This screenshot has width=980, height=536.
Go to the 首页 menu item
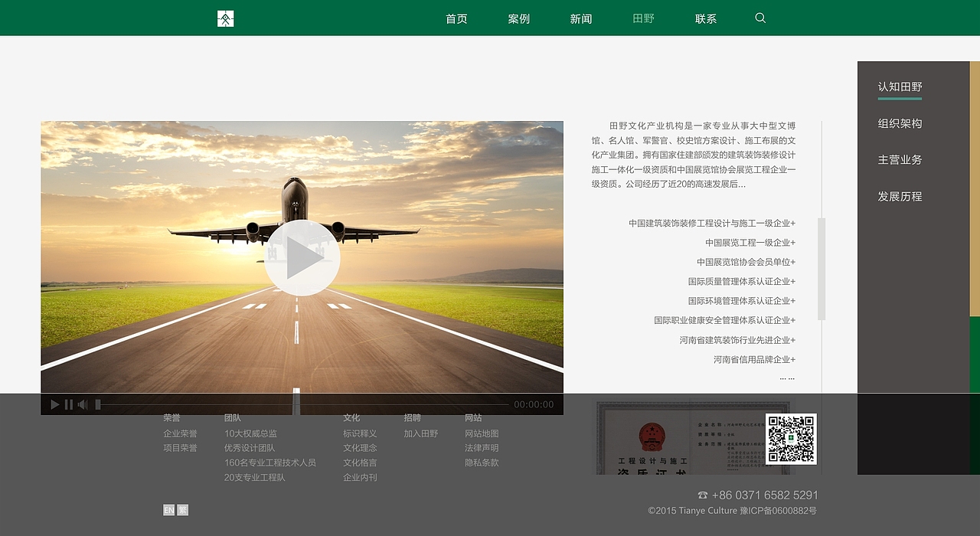[x=456, y=18]
